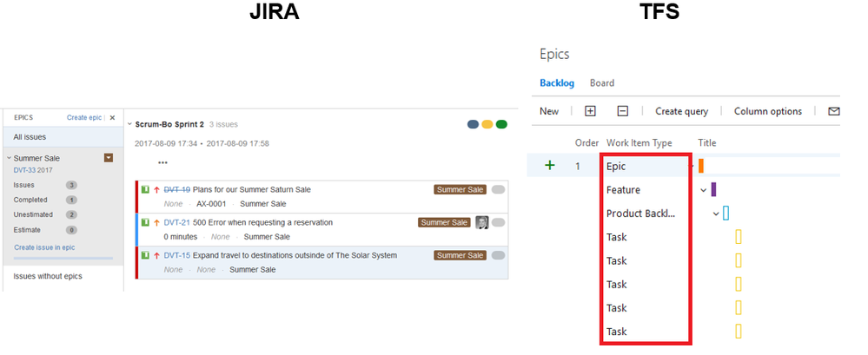Click the text 500 Error when requesting a reservation
868x355 pixels.
[263, 222]
